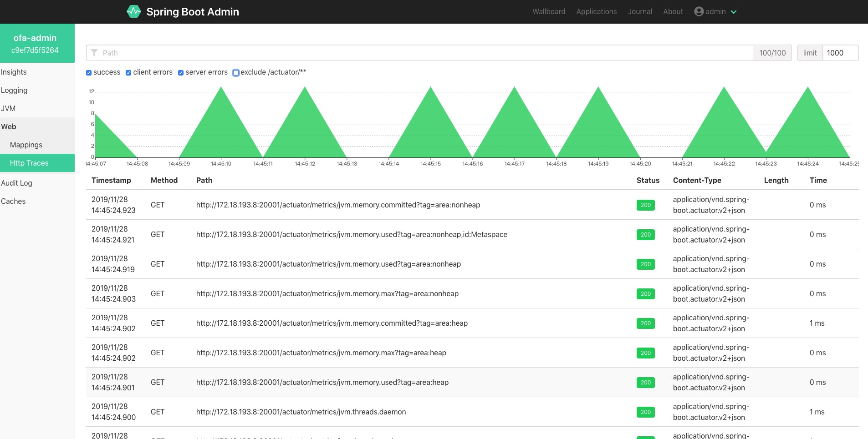Click the Time column header
The width and height of the screenshot is (868, 439).
818,180
